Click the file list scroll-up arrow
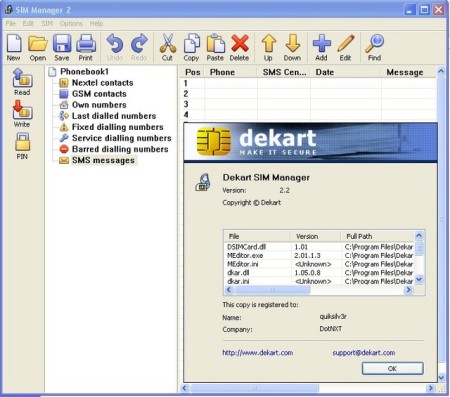 (x=419, y=236)
